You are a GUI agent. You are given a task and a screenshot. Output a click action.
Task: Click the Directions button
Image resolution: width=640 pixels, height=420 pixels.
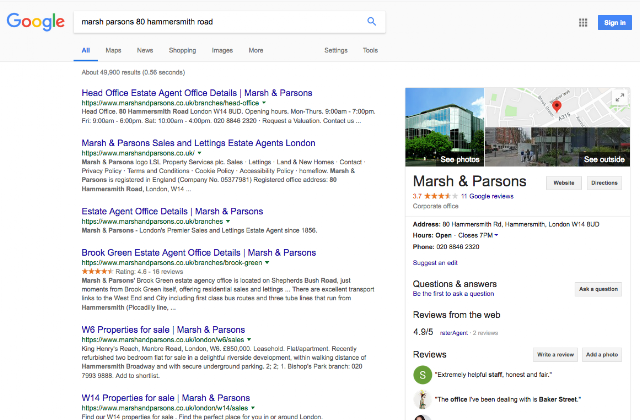[604, 183]
